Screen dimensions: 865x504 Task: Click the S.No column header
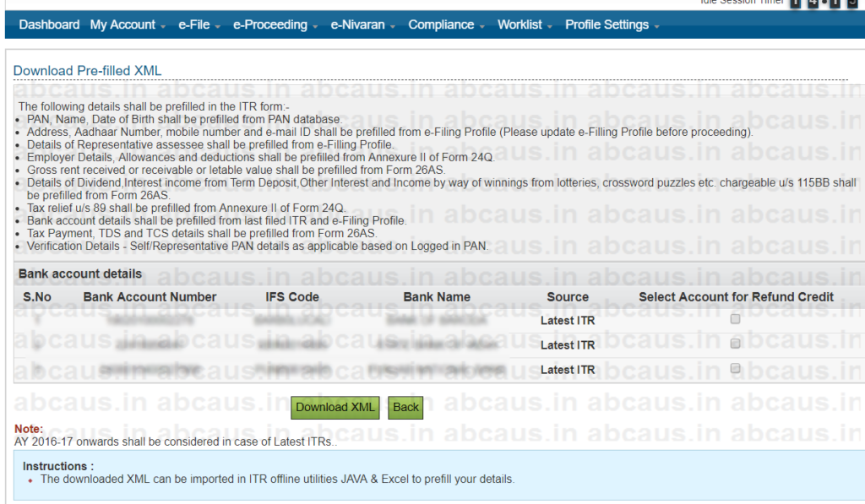coord(37,297)
